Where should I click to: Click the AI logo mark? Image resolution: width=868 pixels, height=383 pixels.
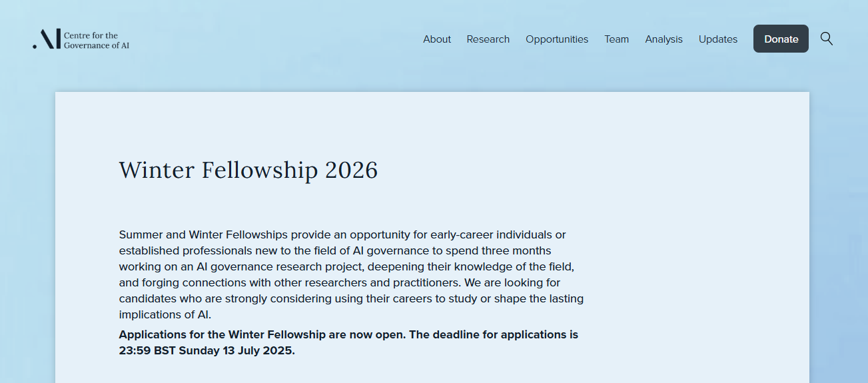(47, 39)
